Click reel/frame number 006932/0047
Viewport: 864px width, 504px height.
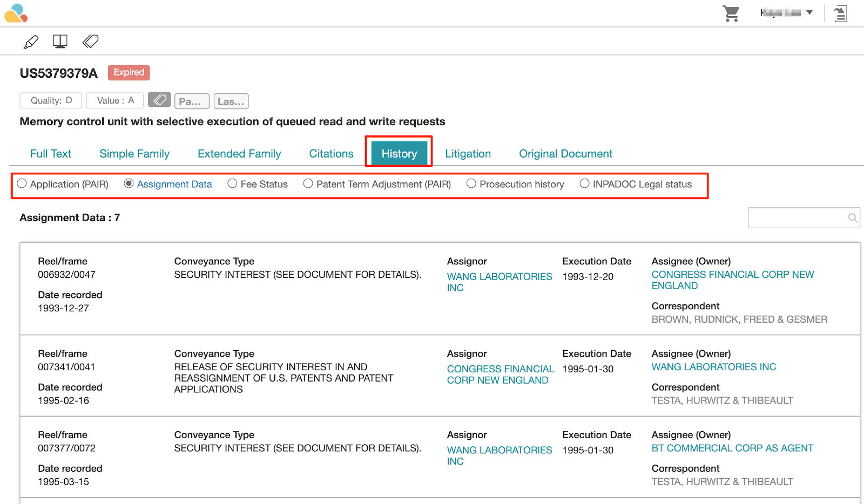[66, 275]
